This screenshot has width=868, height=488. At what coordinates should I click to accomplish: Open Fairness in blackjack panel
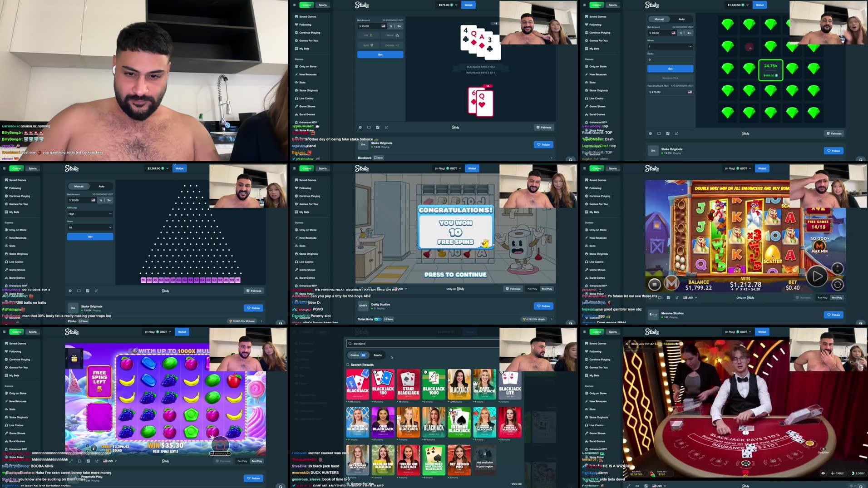point(543,127)
